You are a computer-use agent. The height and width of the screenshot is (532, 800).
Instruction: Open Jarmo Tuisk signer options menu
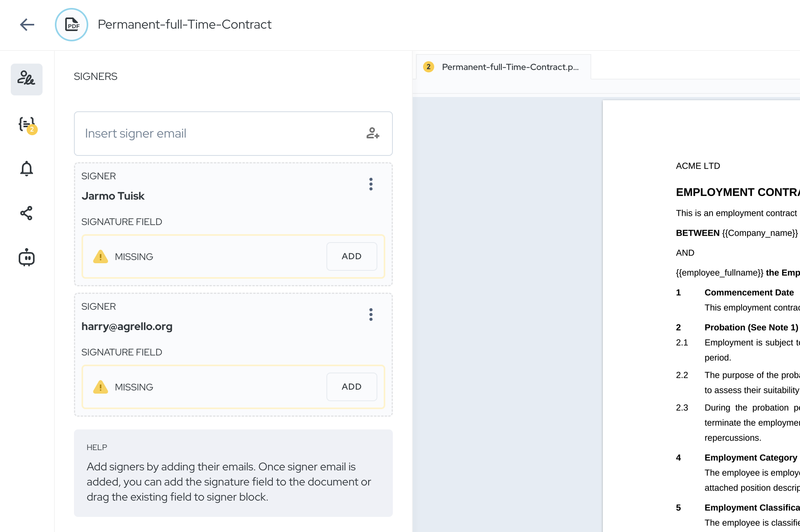(x=371, y=184)
